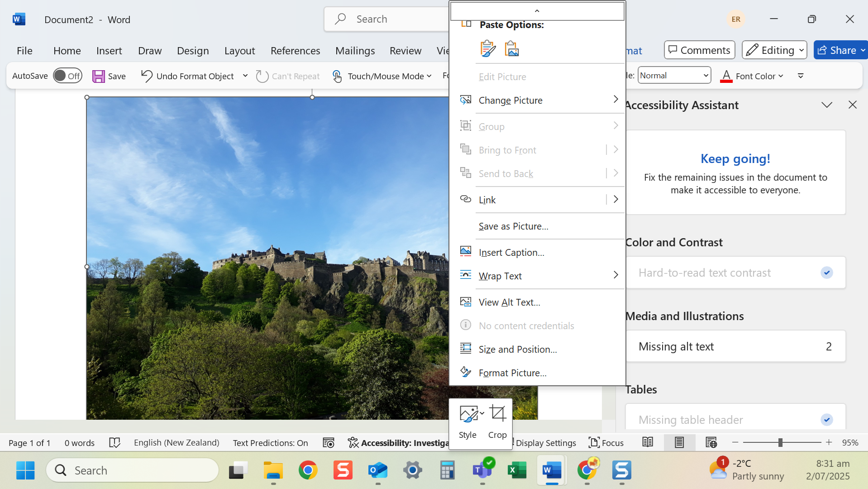Choose Format Picture menu entry
868x489 pixels.
[x=537, y=373]
